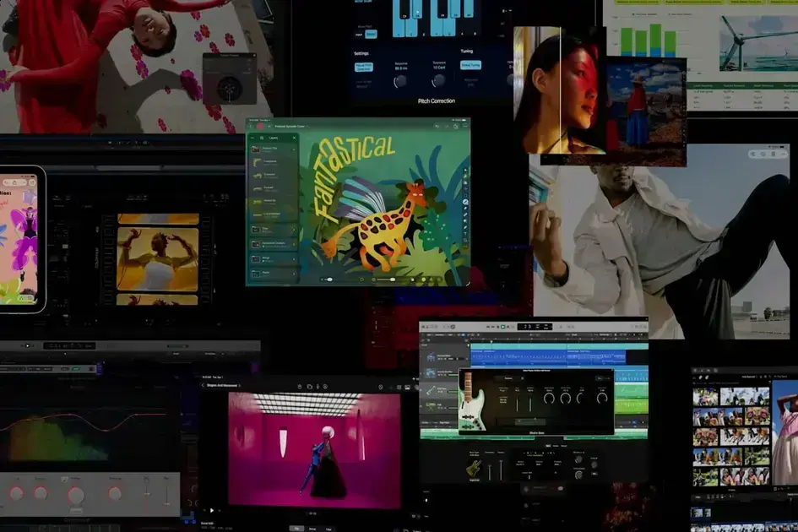
Task: Click the undo icon in the illustration app toolbar
Action: coord(437,126)
